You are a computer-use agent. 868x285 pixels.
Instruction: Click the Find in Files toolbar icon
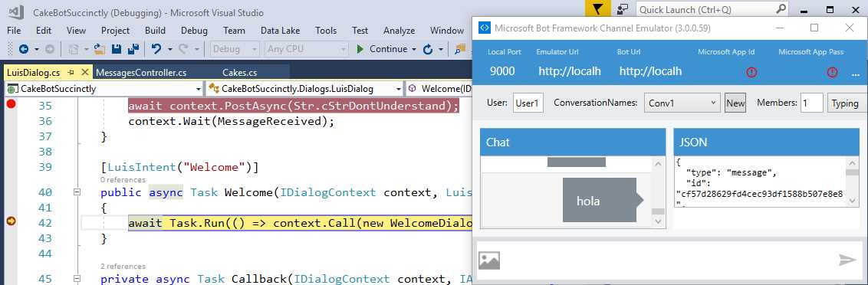(460, 49)
